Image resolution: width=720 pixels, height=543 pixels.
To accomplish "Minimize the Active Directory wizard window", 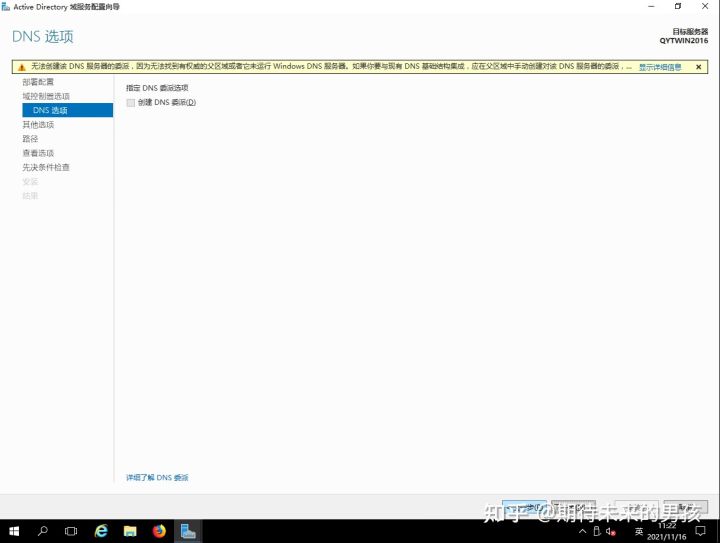I will pos(651,6).
